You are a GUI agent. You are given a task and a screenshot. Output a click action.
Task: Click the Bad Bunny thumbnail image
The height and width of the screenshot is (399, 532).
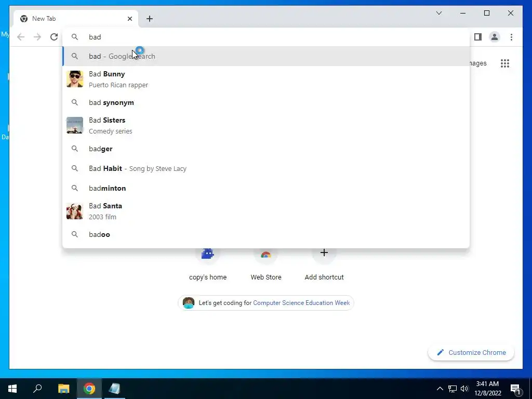75,79
